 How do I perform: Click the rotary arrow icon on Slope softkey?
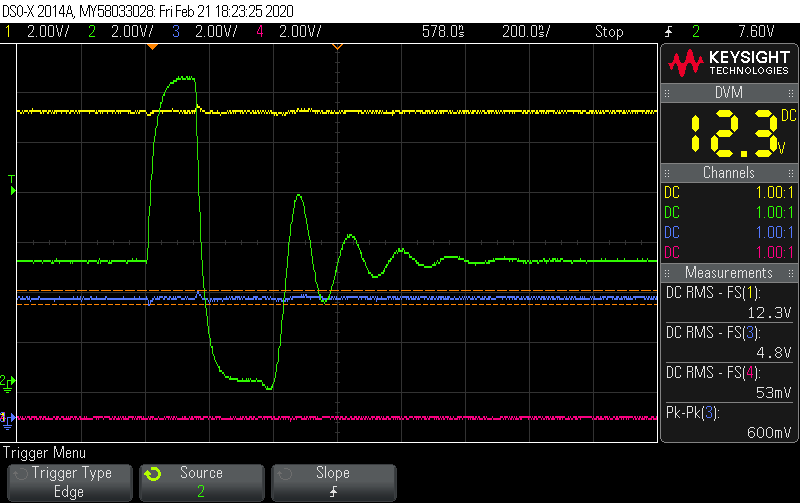click(285, 474)
